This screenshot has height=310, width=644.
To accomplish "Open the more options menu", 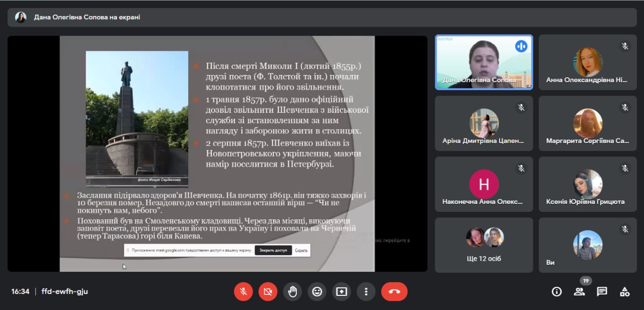I will point(366,291).
